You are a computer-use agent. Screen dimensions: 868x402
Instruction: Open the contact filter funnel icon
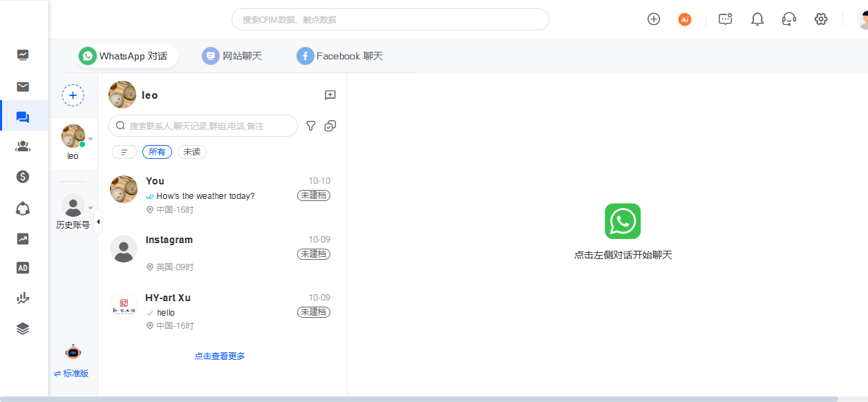(311, 126)
